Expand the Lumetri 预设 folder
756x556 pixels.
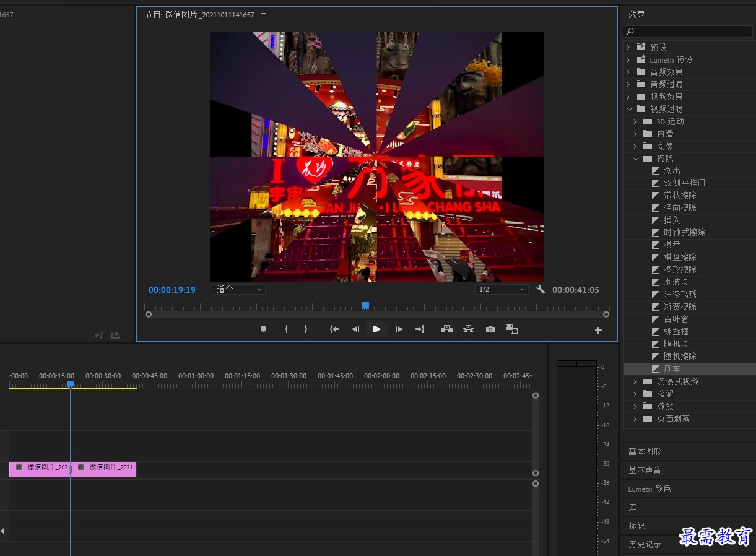(628, 59)
